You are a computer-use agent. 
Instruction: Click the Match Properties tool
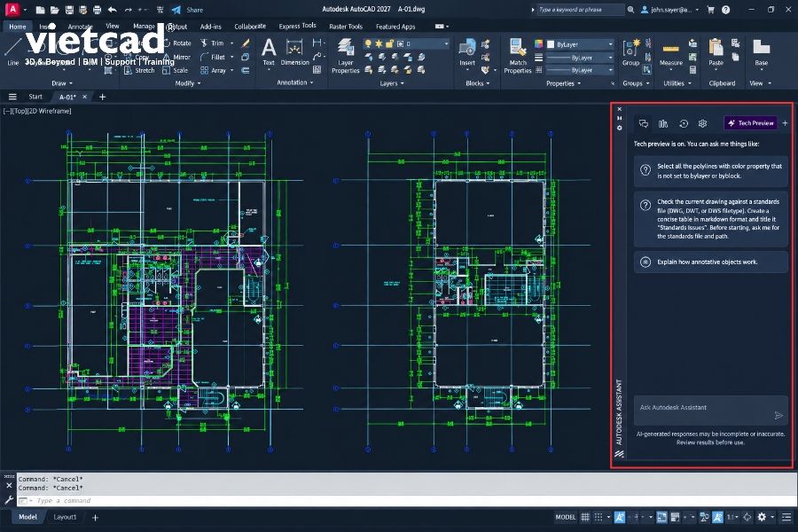tap(518, 56)
